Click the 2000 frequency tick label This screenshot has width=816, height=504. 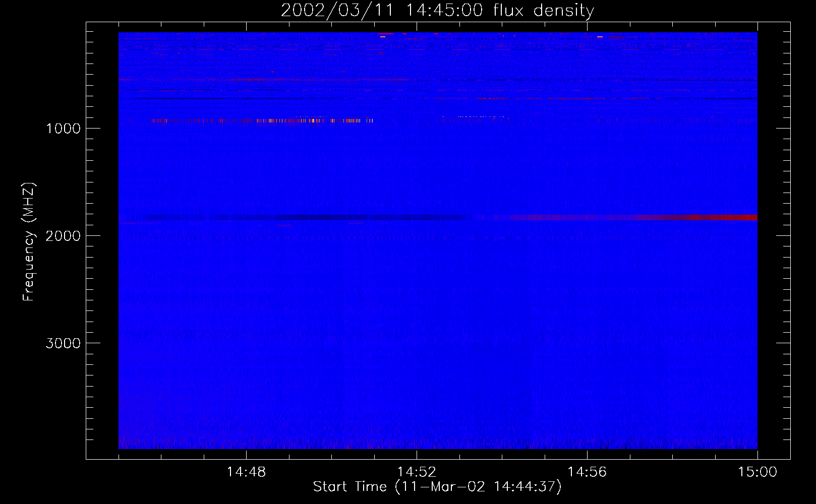(63, 236)
